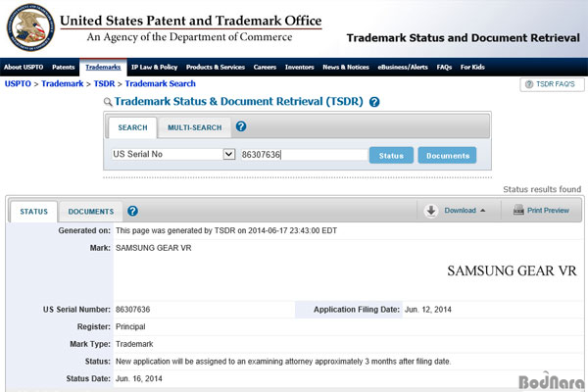Click Trademark Status and Document Retrieval header text
Viewport: 588px width, 392px height.
pyautogui.click(x=464, y=38)
